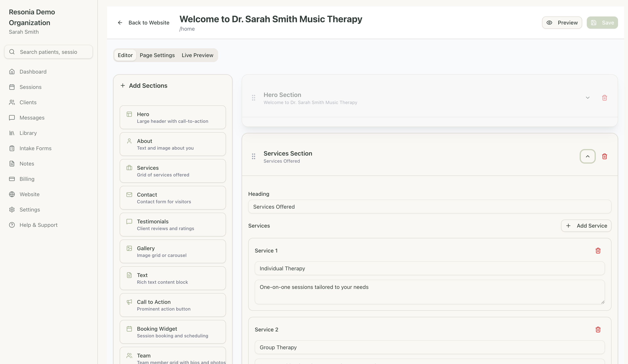
Task: Click the Preview button
Action: [x=562, y=23]
